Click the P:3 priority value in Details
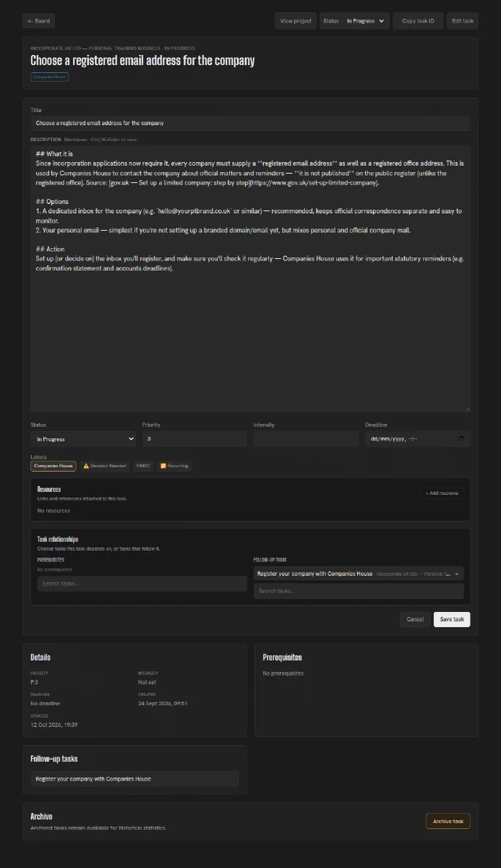501x868 pixels. pyautogui.click(x=34, y=682)
